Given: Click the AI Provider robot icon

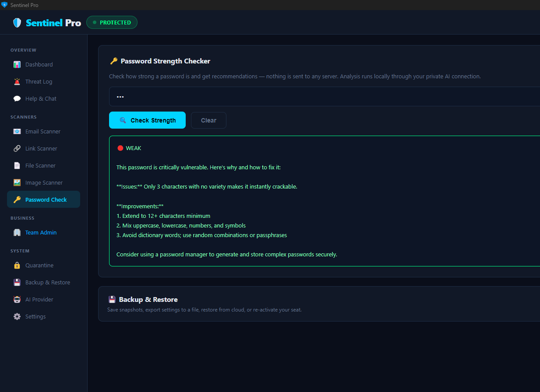Looking at the screenshot, I should (17, 299).
